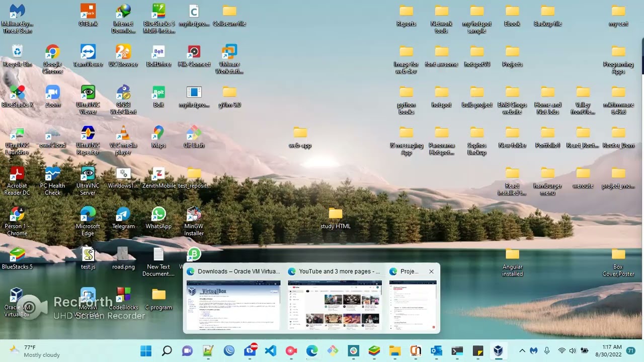Open the Windows Start menu
This screenshot has width=644, height=362.
(146, 351)
